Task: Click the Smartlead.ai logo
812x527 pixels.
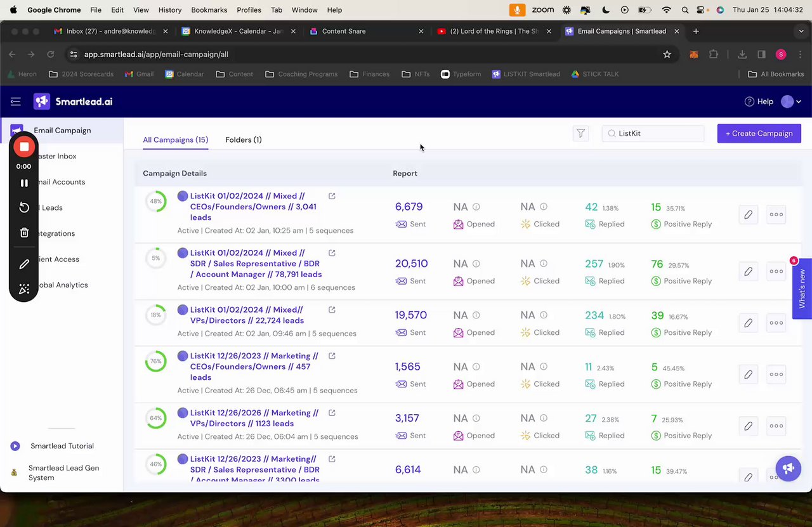Action: click(x=73, y=101)
